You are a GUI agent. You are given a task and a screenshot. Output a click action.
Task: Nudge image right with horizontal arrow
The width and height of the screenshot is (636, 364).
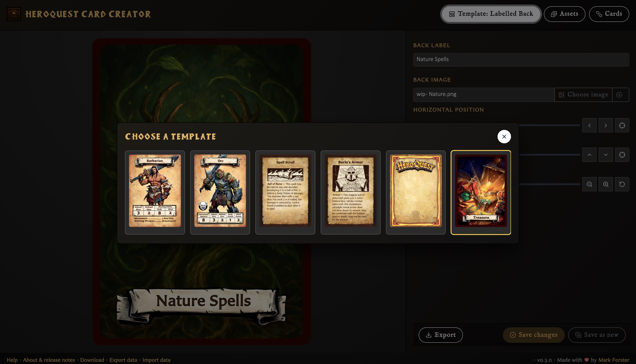pos(606,125)
